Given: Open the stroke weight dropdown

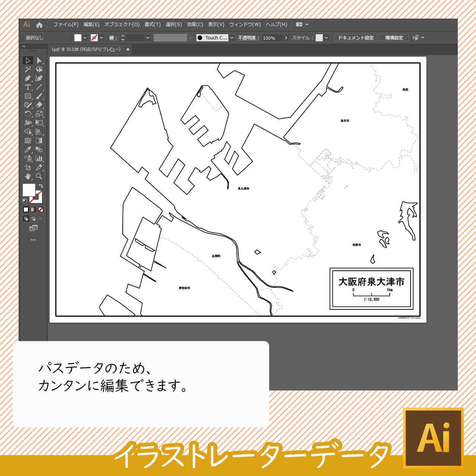Looking at the screenshot, I should pyautogui.click(x=148, y=38).
